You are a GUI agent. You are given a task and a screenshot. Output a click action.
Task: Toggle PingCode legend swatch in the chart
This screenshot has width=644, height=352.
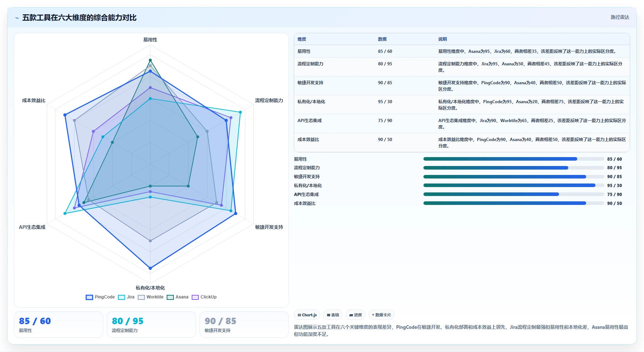click(89, 297)
